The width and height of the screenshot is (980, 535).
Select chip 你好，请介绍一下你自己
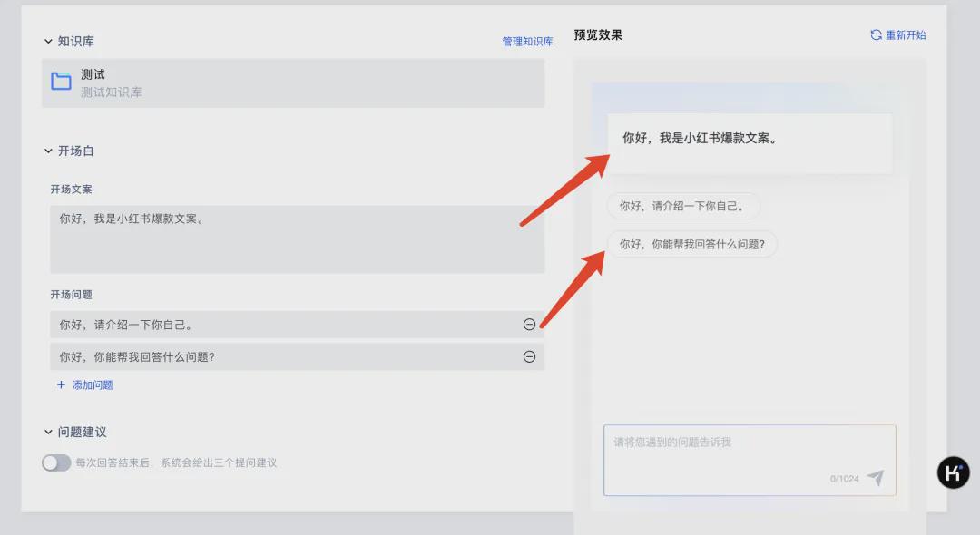(x=683, y=206)
